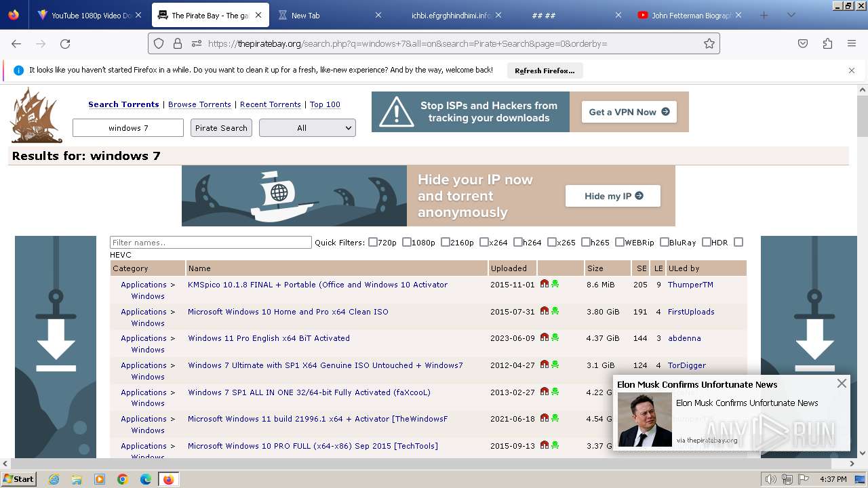Enable the 720p quick filter
The image size is (868, 488).
coord(373,242)
